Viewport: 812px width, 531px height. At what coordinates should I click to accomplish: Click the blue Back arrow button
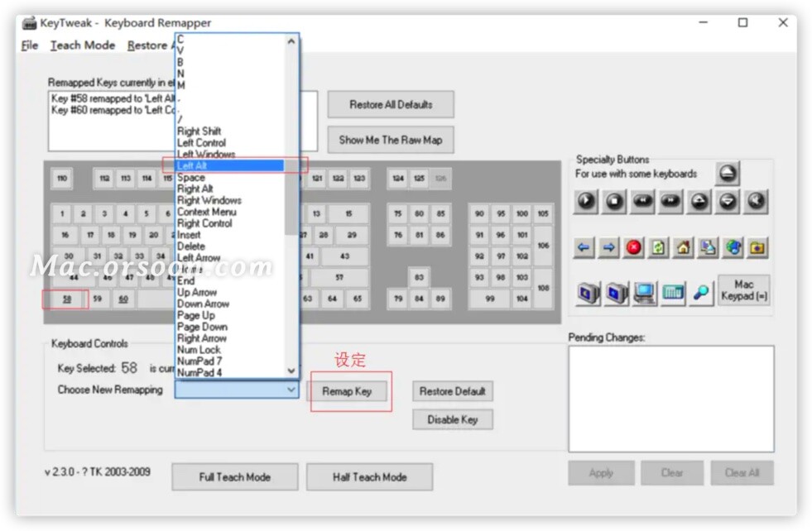[584, 248]
